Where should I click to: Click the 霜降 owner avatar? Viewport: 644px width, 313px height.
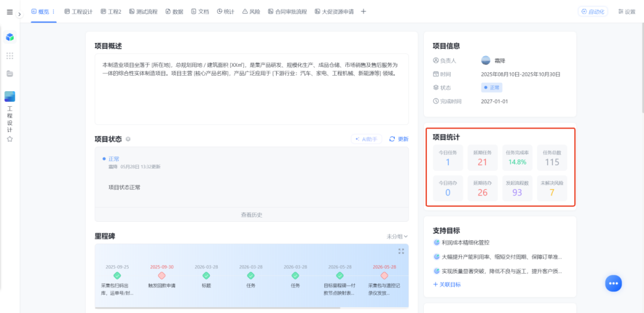pyautogui.click(x=485, y=60)
